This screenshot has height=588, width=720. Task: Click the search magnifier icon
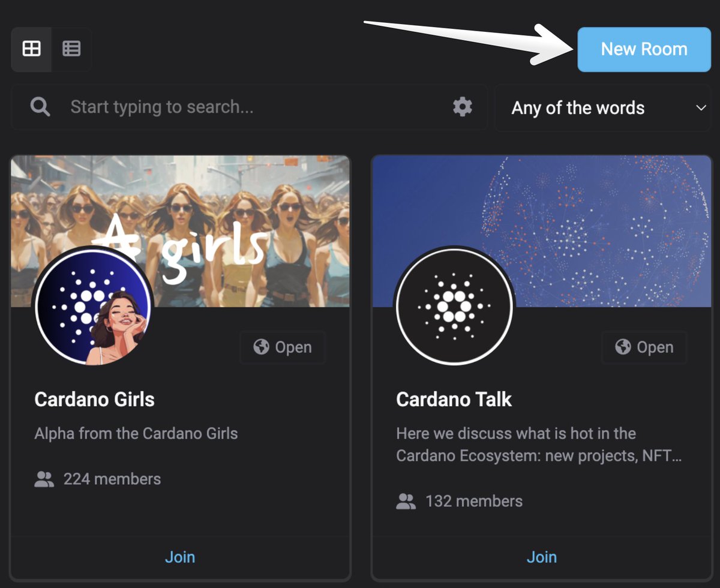pos(40,107)
